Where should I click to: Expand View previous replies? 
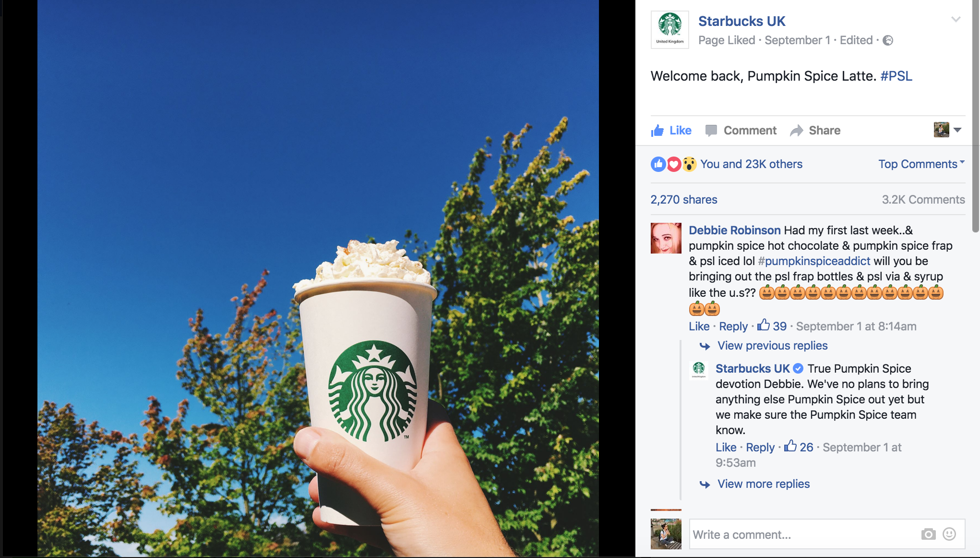pos(773,346)
